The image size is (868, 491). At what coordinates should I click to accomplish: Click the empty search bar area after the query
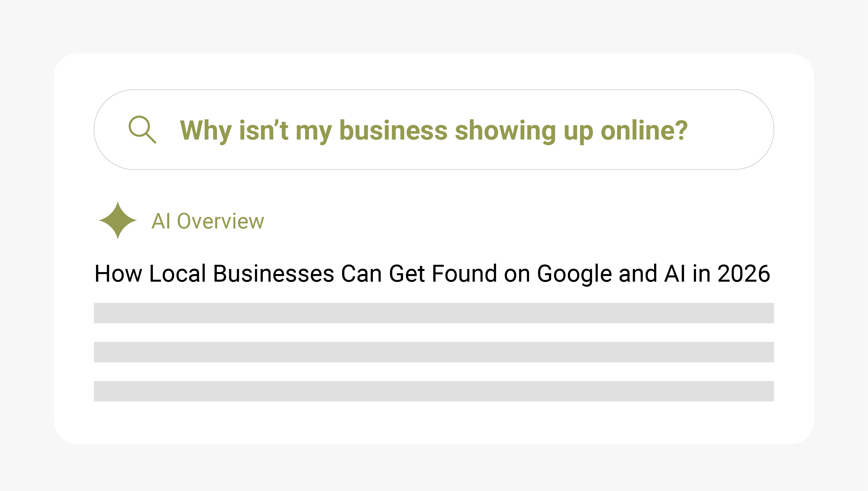(x=729, y=130)
